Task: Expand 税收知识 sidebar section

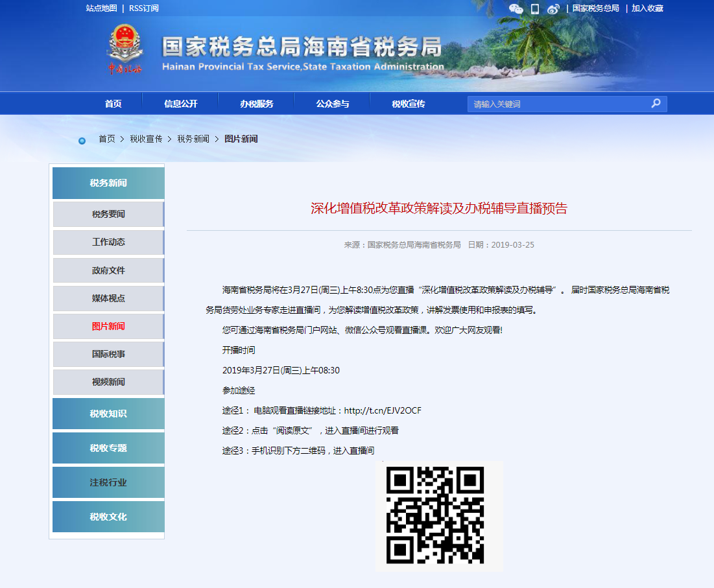Action: (108, 414)
